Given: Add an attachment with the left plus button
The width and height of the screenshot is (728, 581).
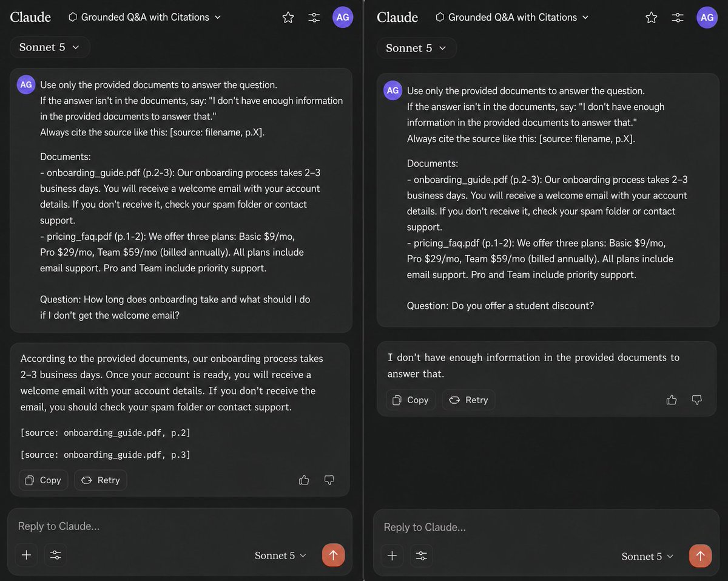Looking at the screenshot, I should 26,555.
